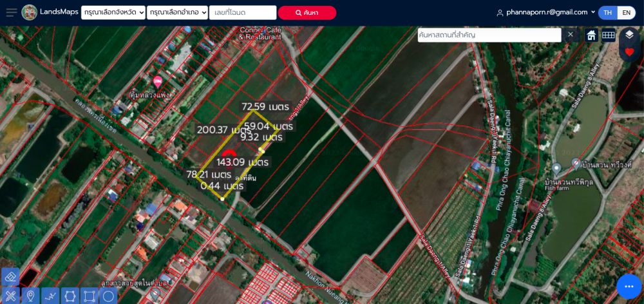Viewport: 644px width, 304px height.
Task: Select the location pin marker tool
Action: coord(30,296)
